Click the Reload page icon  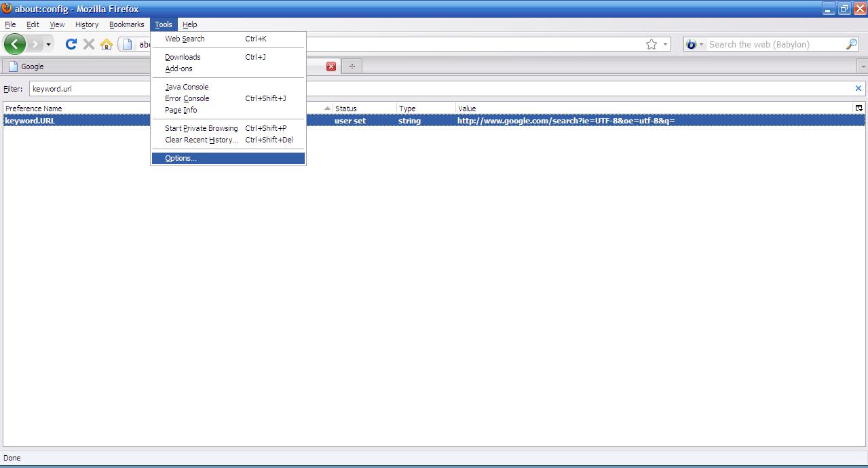[71, 44]
